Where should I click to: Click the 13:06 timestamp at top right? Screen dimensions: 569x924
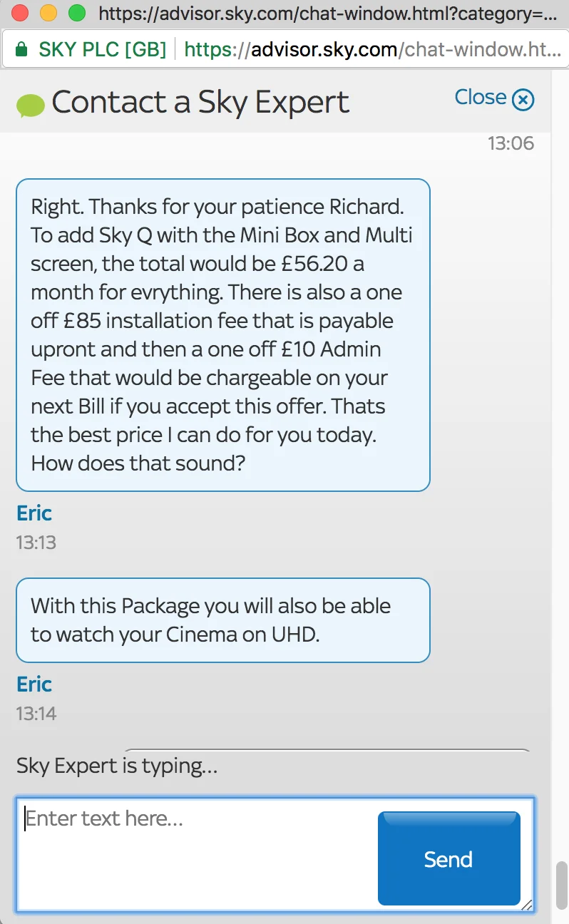(511, 143)
